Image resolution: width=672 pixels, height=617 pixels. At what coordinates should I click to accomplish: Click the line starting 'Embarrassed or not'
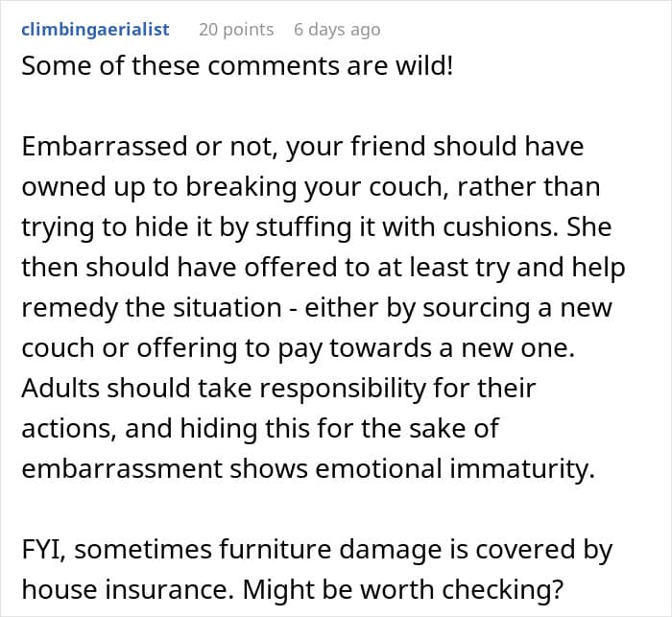[302, 149]
